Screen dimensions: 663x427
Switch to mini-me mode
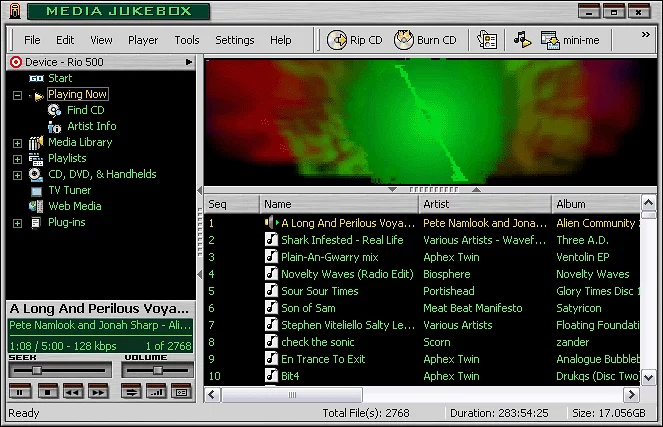coord(570,40)
